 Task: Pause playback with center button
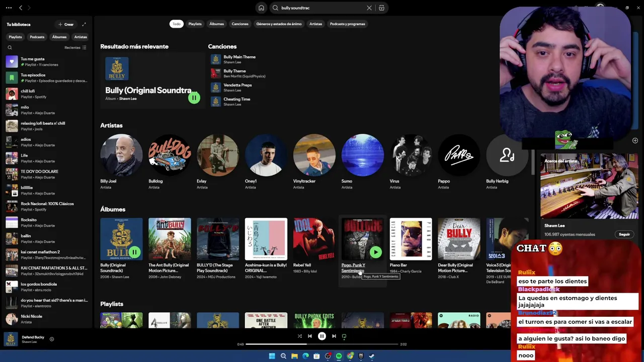[x=322, y=336]
